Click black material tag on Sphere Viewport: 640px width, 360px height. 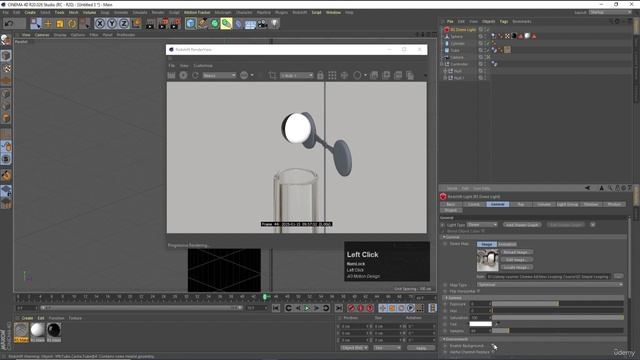(x=514, y=36)
